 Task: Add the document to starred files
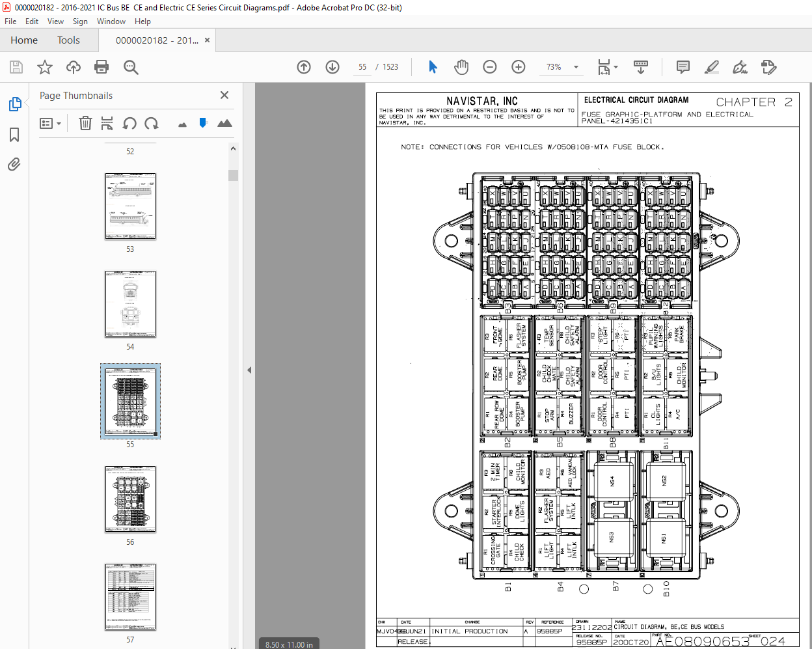pos(45,67)
